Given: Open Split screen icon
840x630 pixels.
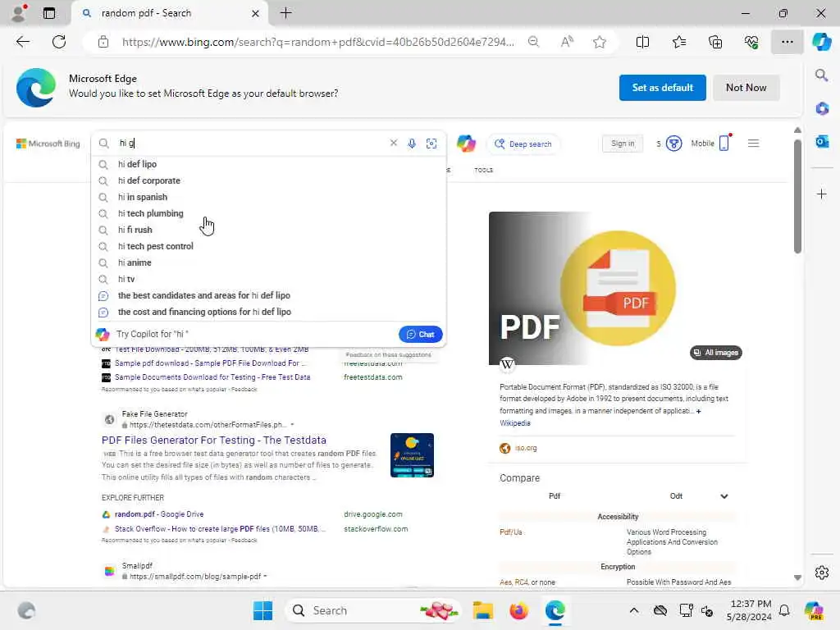Looking at the screenshot, I should click(642, 42).
